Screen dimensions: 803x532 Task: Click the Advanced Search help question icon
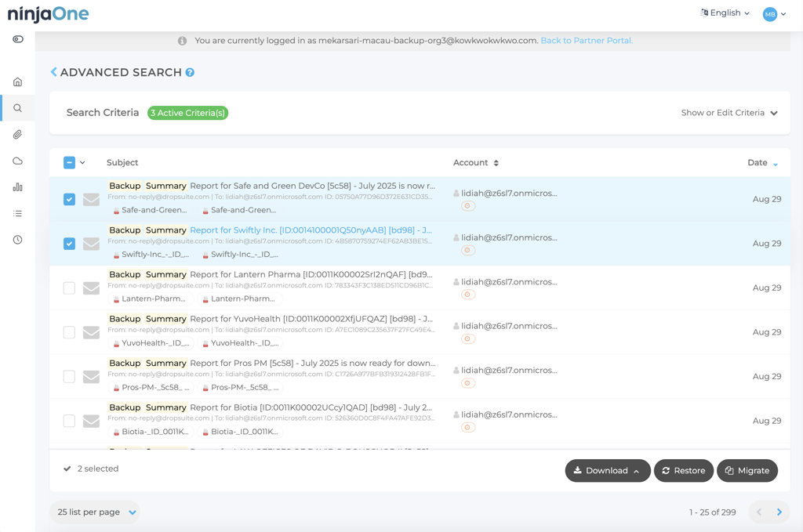point(190,73)
